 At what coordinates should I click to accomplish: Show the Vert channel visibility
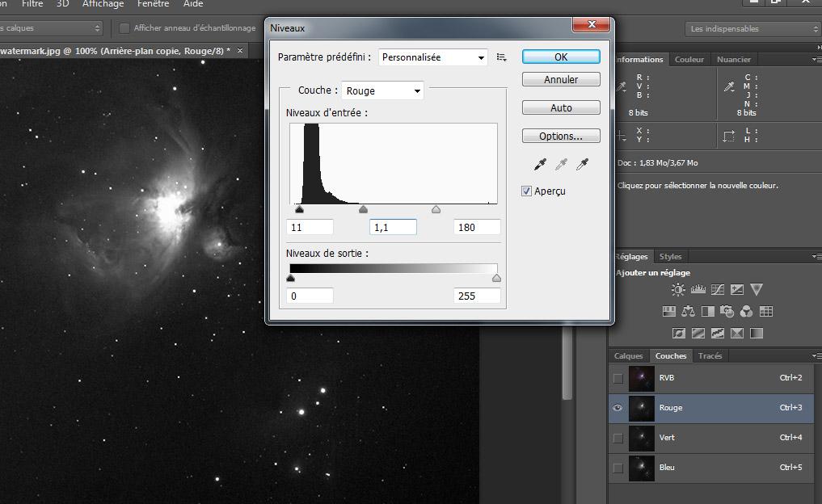(618, 438)
